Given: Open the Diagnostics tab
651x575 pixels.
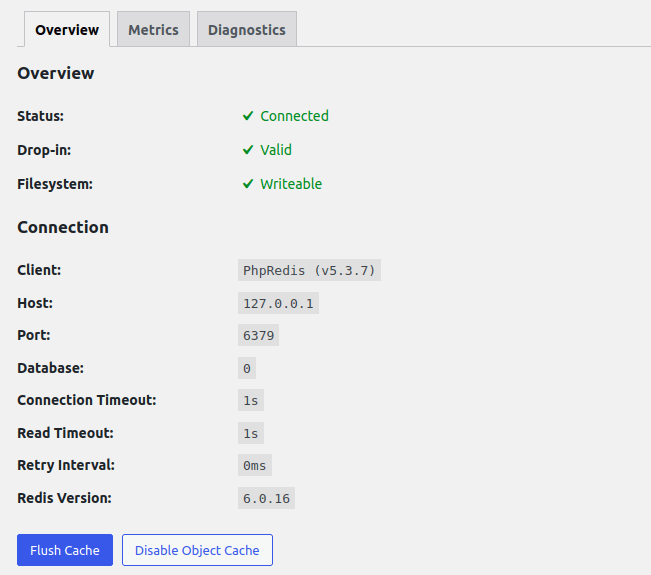Looking at the screenshot, I should point(246,30).
